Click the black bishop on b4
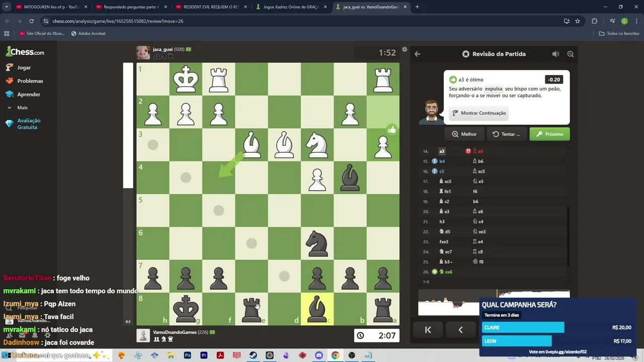Image resolution: width=644 pixels, height=362 pixels. pos(350,178)
